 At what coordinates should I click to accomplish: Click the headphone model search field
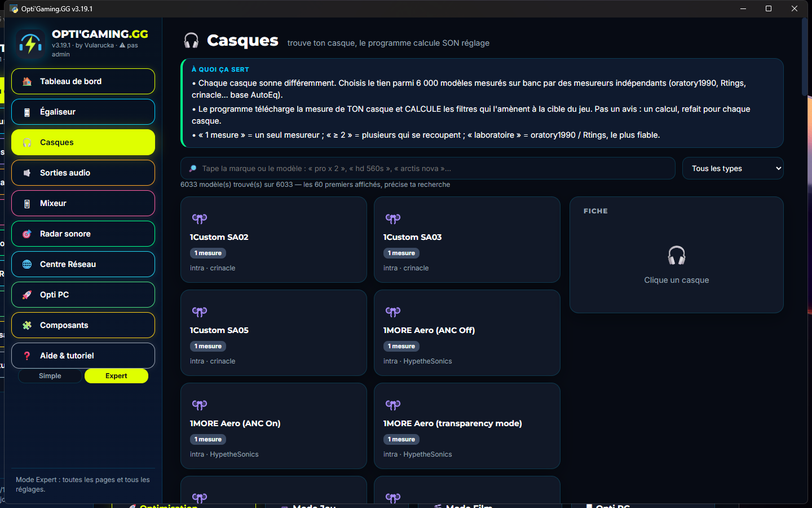click(427, 168)
